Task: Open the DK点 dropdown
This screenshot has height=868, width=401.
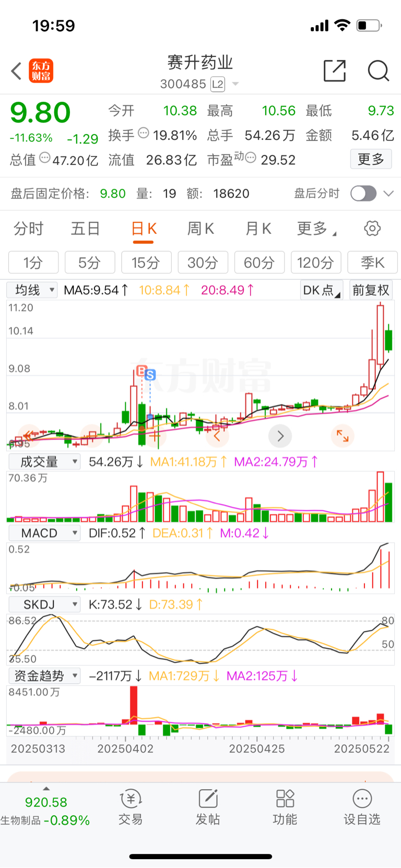Action: click(322, 290)
